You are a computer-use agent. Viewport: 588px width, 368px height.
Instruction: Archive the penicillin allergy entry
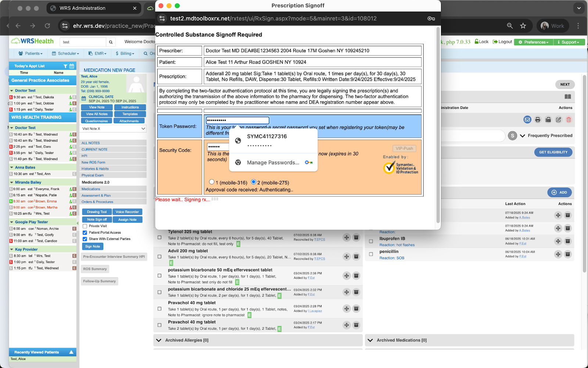tap(568, 254)
